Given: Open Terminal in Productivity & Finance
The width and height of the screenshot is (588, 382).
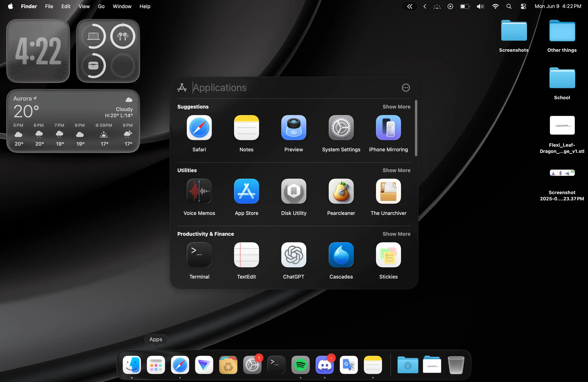Looking at the screenshot, I should [199, 255].
